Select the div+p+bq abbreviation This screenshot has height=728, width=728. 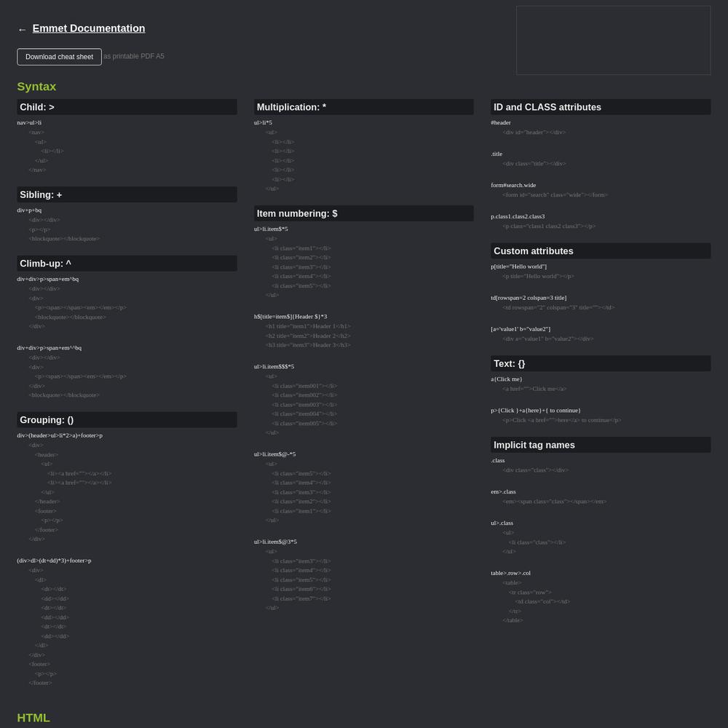pos(29,210)
